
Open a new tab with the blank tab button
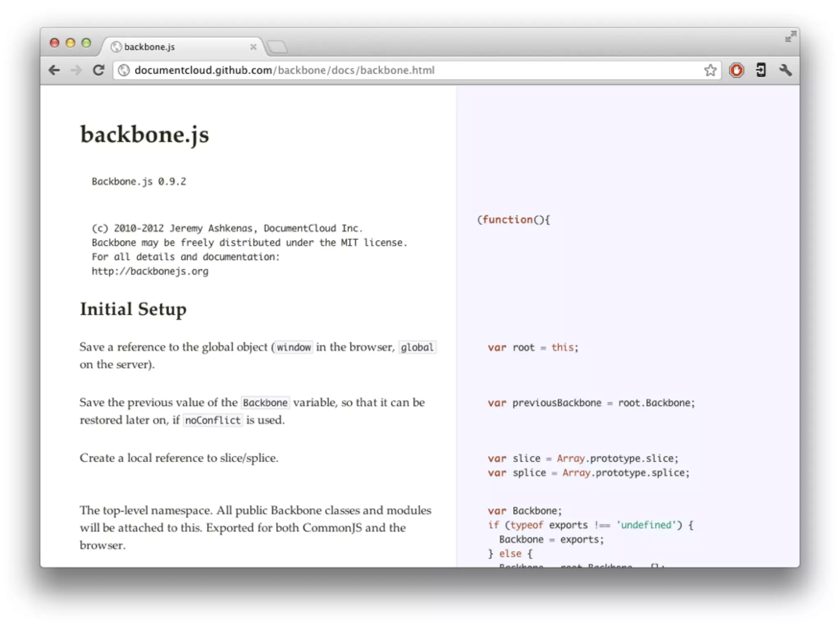[278, 47]
